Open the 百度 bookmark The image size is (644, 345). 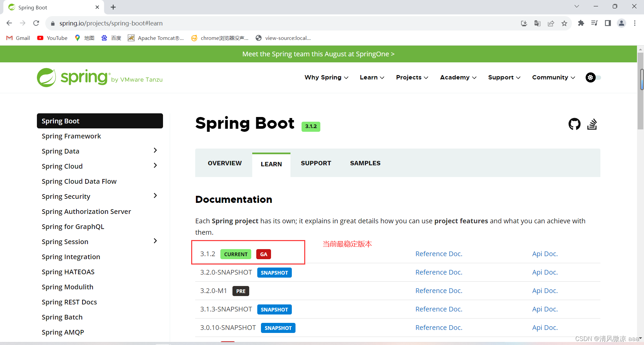click(x=111, y=38)
